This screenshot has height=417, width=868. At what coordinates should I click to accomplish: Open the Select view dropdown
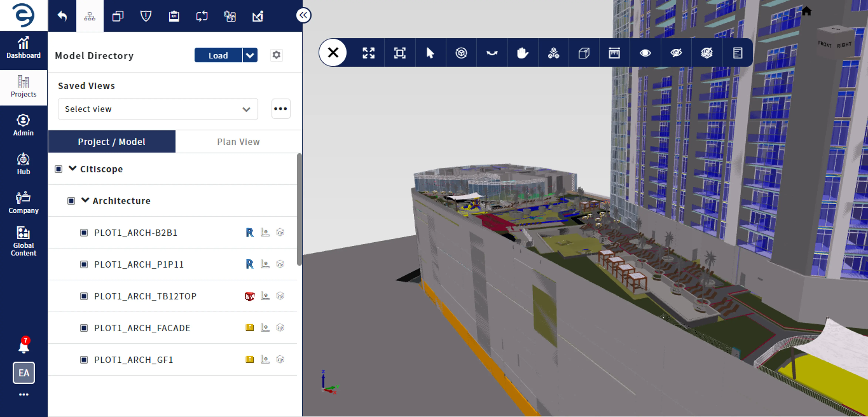[x=158, y=109]
